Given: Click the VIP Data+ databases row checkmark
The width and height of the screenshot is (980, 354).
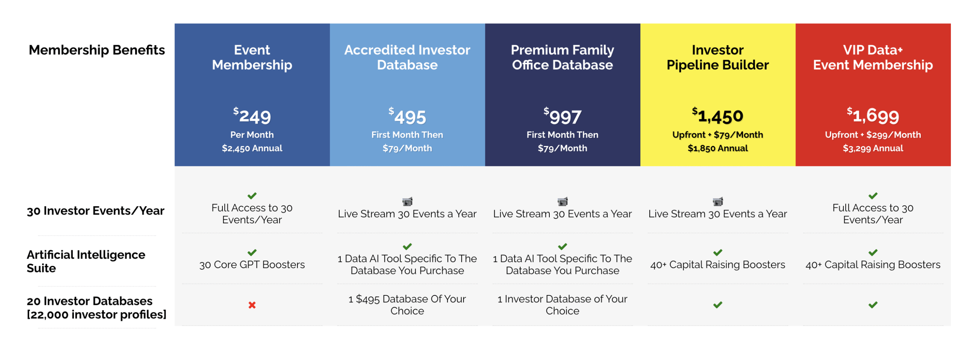Looking at the screenshot, I should point(872,305).
